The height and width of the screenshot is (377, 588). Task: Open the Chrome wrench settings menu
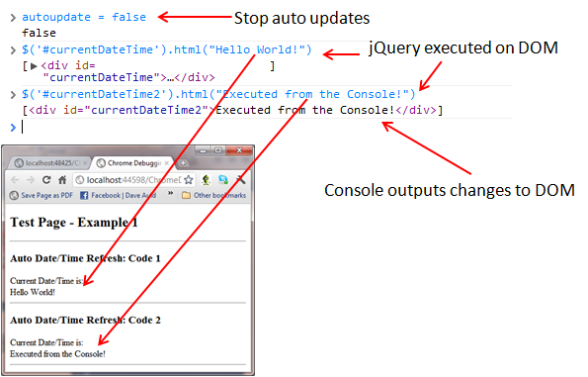(x=240, y=180)
